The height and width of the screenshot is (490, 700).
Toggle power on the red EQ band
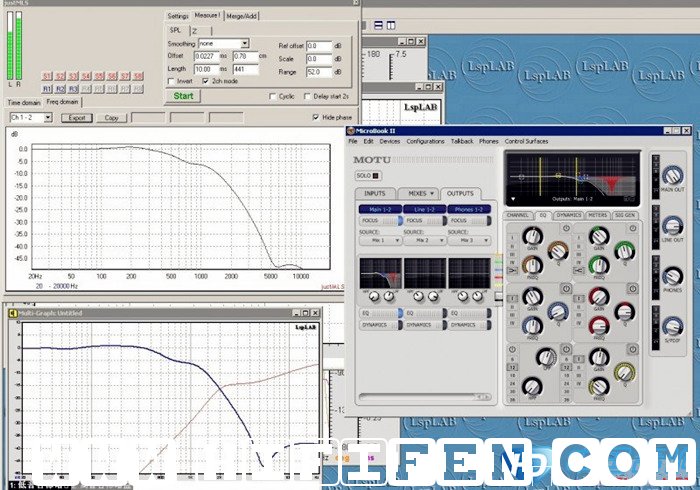[x=633, y=289]
